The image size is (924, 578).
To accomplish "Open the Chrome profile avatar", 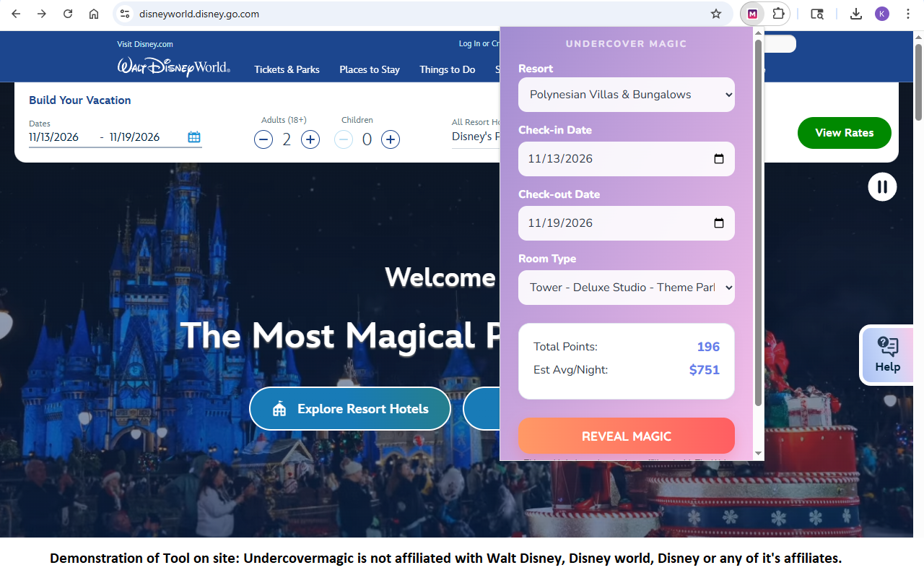I will tap(881, 13).
